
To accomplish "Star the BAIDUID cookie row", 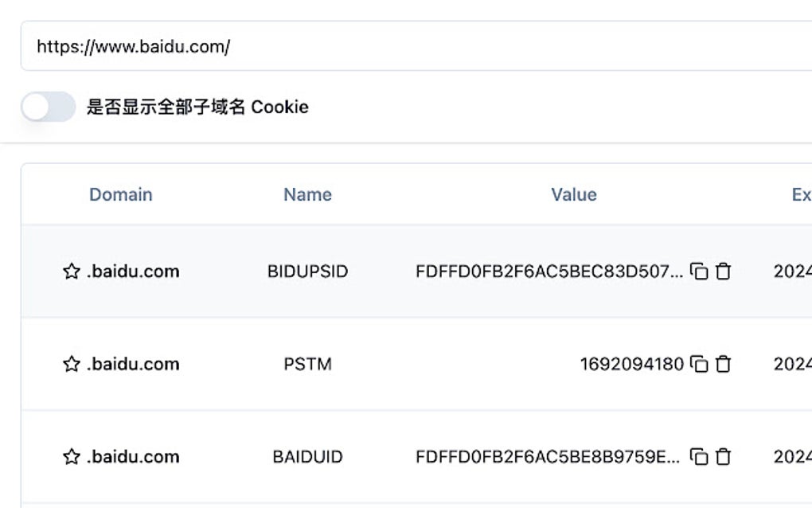I will pyautogui.click(x=71, y=457).
